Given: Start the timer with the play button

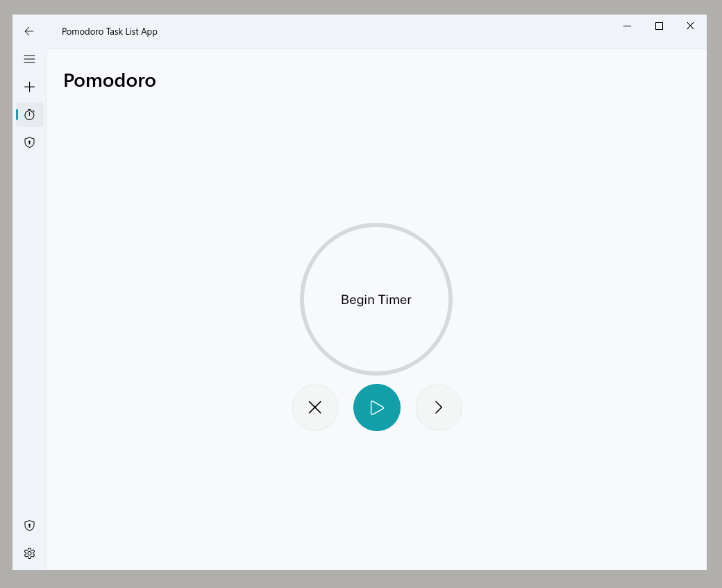Looking at the screenshot, I should coord(377,408).
